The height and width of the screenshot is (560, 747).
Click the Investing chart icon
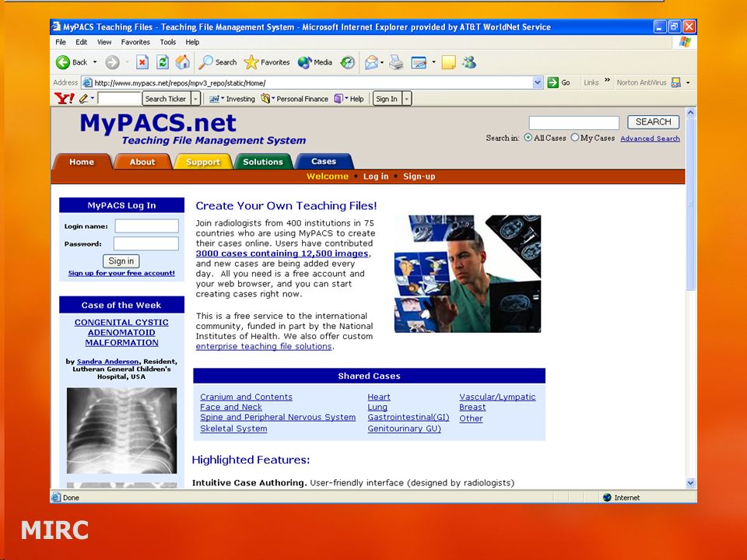click(x=215, y=99)
